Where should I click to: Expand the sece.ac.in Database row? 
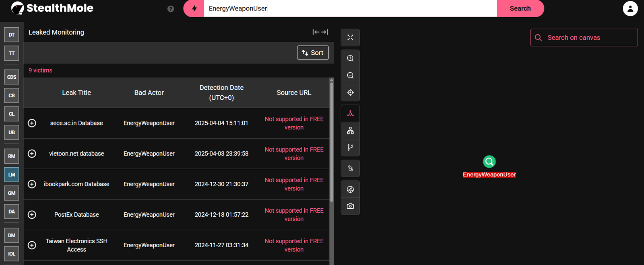tap(32, 123)
